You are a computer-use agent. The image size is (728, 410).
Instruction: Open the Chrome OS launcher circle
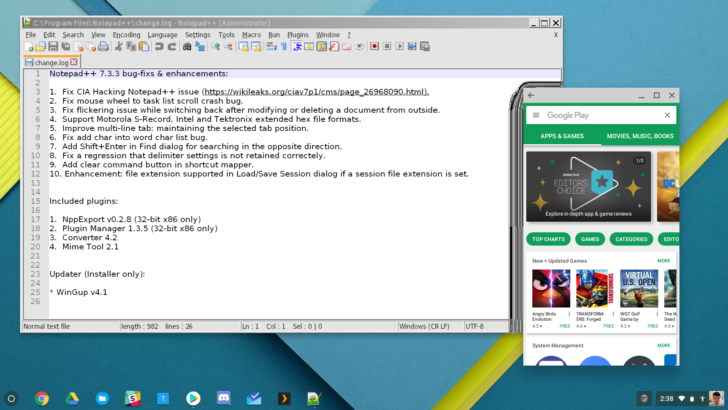click(12, 398)
